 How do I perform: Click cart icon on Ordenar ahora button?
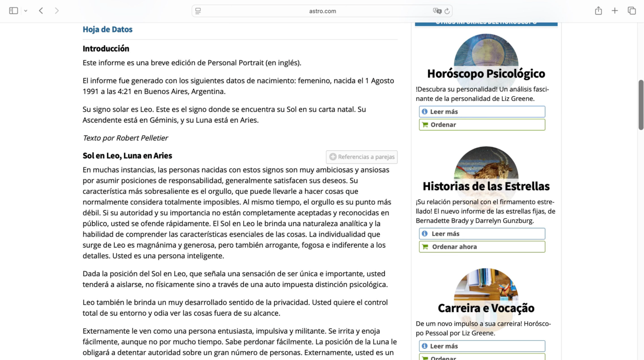click(425, 247)
